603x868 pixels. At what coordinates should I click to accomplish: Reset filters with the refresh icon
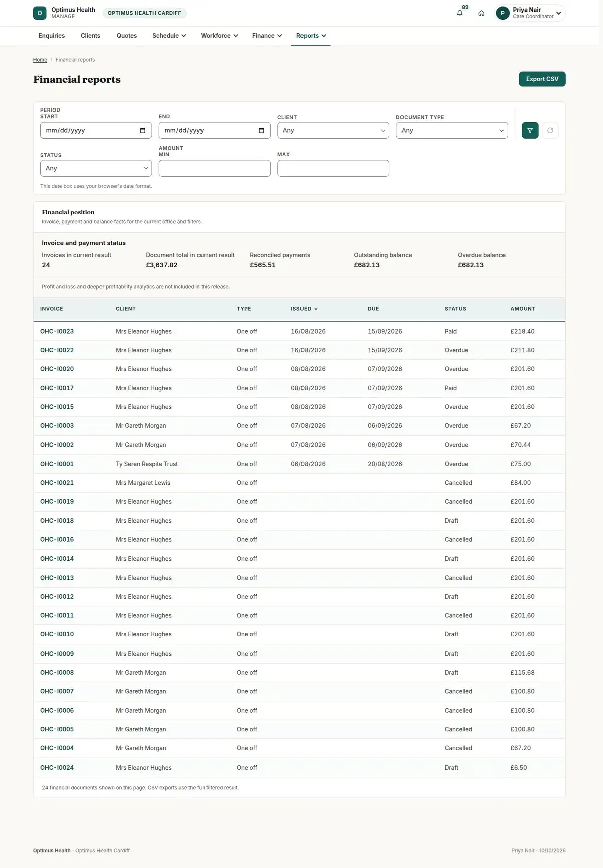pos(550,130)
